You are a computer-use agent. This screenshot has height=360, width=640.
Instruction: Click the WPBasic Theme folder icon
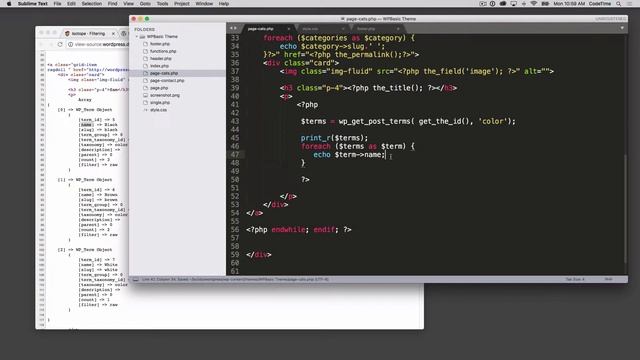[x=142, y=36]
